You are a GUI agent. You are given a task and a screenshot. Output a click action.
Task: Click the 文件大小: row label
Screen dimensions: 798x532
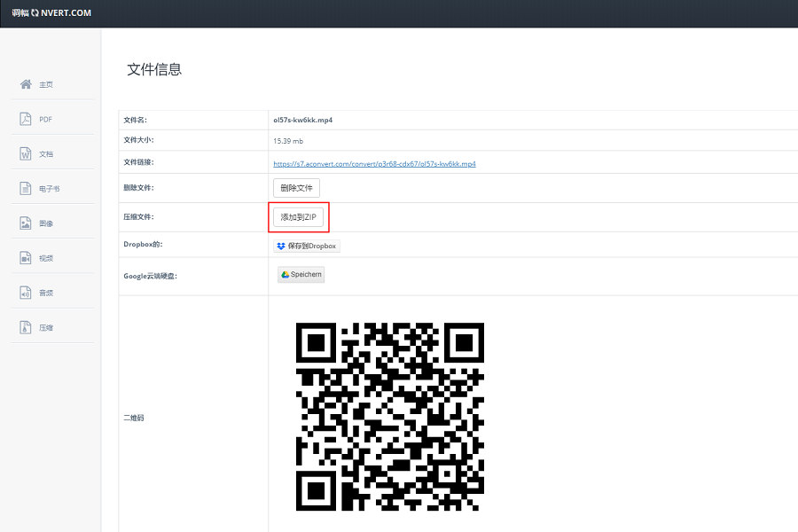[x=139, y=140]
